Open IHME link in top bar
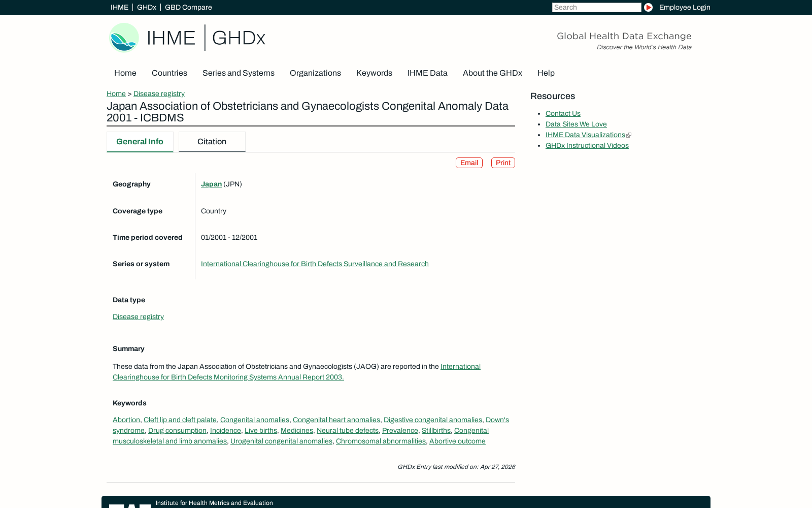812x508 pixels. point(120,7)
